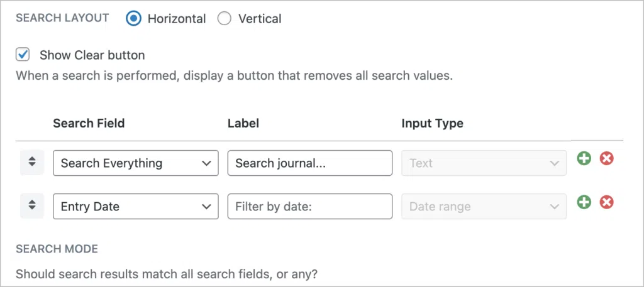Add a search field after Search Everything row
Screen dimensions: 644x287
click(x=584, y=158)
